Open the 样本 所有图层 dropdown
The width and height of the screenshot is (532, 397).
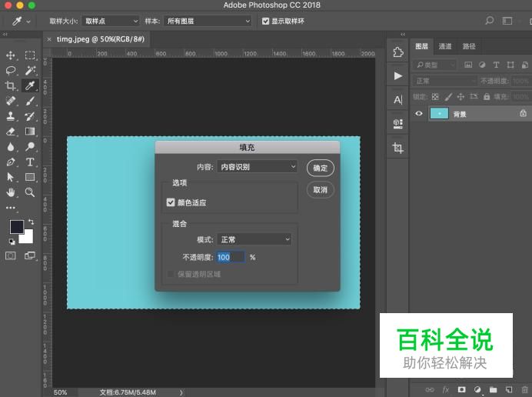[208, 21]
